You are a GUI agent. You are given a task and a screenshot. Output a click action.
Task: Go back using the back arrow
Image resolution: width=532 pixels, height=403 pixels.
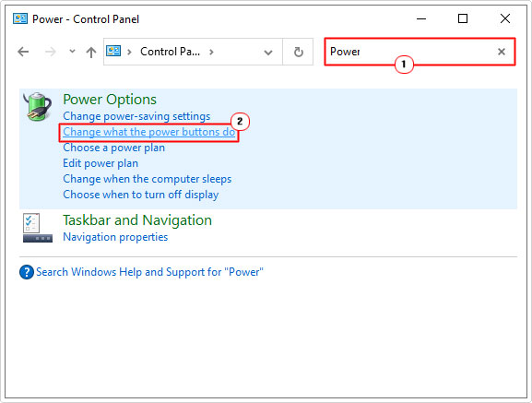point(23,52)
